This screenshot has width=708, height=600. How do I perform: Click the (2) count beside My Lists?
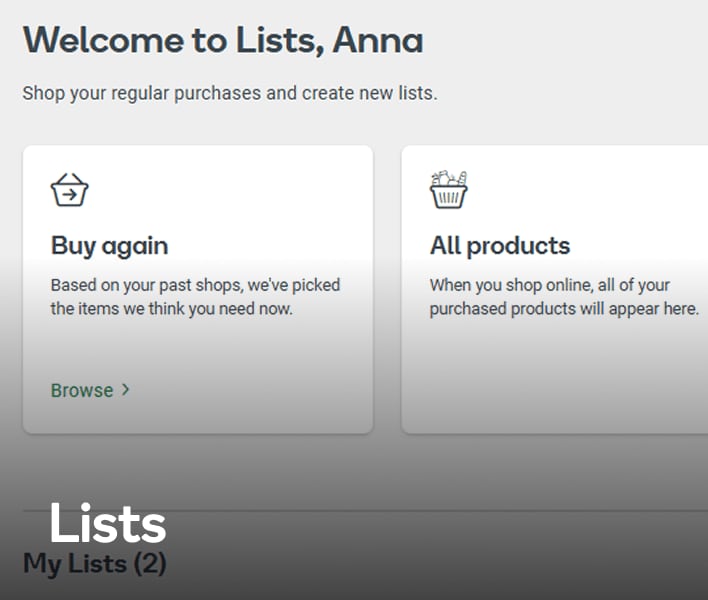click(x=149, y=564)
